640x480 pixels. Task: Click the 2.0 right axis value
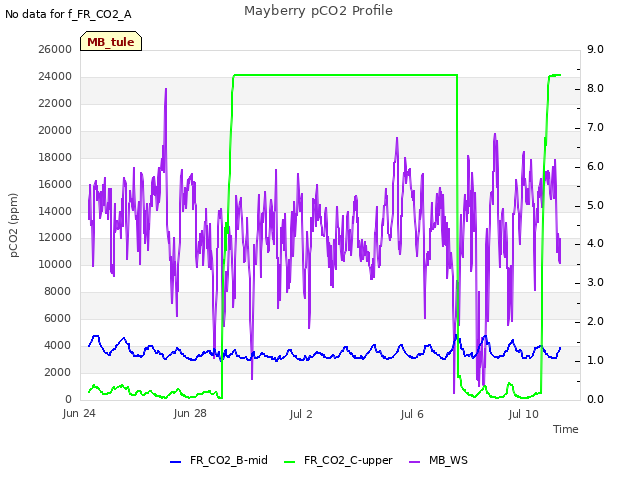point(595,321)
